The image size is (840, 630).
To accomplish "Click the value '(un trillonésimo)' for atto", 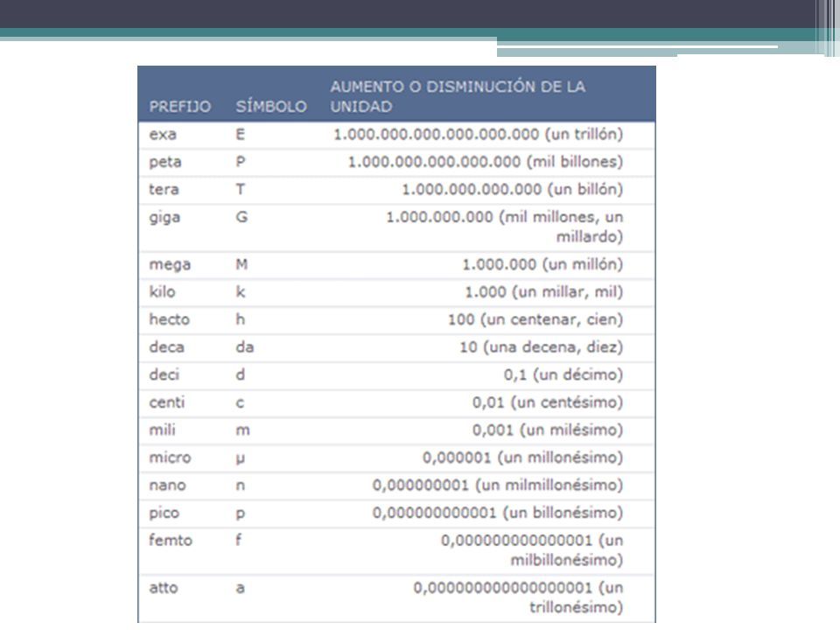I will [x=577, y=598].
